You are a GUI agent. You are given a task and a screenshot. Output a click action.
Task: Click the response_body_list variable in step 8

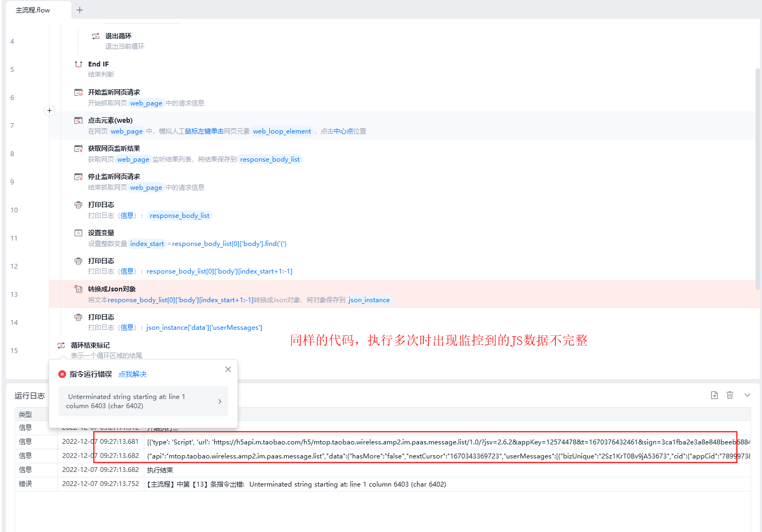tap(270, 159)
